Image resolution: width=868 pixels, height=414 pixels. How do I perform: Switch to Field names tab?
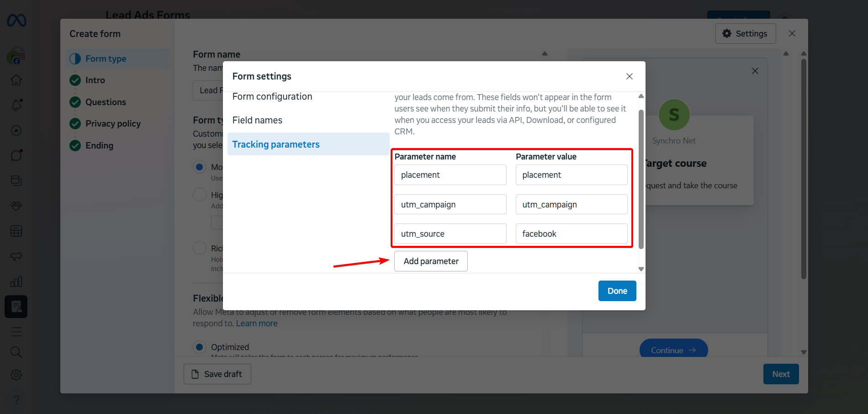257,120
